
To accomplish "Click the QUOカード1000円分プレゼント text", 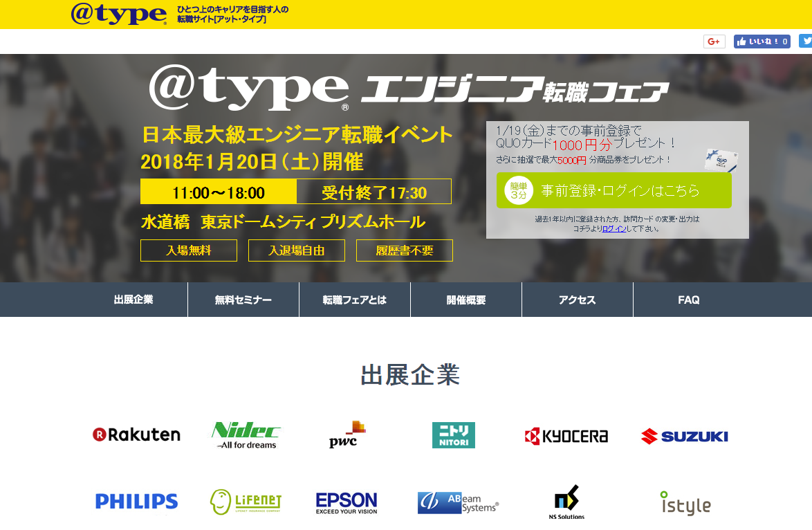I will [x=586, y=143].
